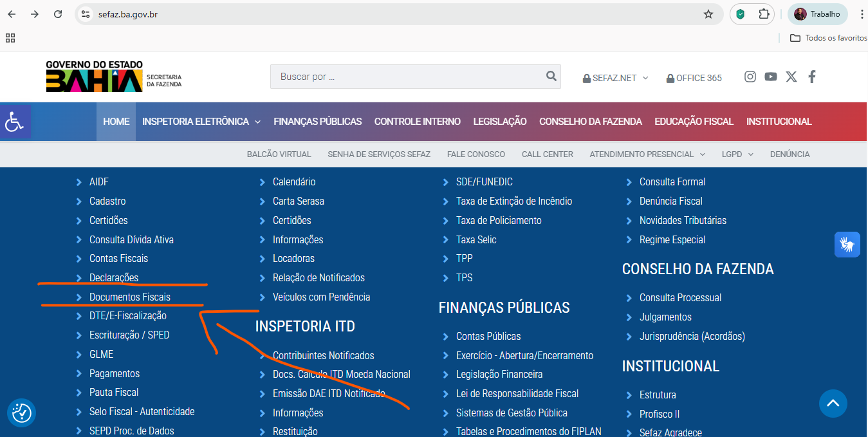Image resolution: width=868 pixels, height=437 pixels.
Task: Activate the Libras sign language hands icon
Action: pos(847,245)
